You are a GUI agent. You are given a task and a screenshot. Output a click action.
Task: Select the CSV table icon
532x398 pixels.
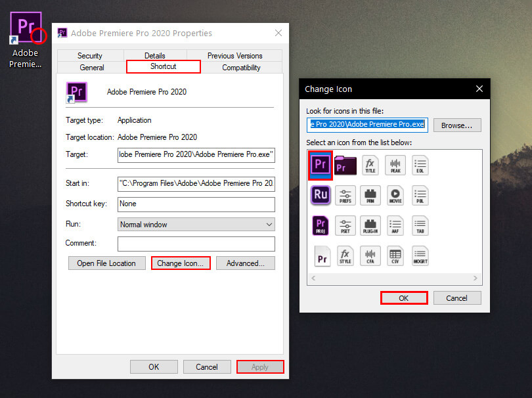click(395, 255)
